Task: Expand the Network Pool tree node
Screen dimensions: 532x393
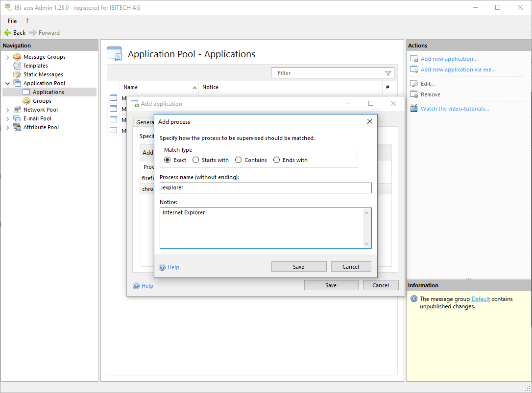Action: 7,110
